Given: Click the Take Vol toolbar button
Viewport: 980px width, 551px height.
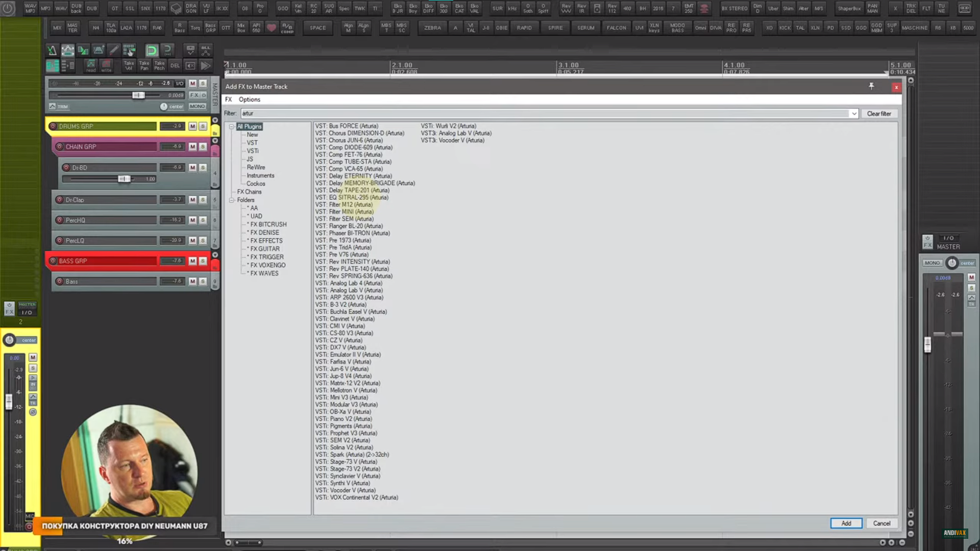Looking at the screenshot, I should (129, 65).
